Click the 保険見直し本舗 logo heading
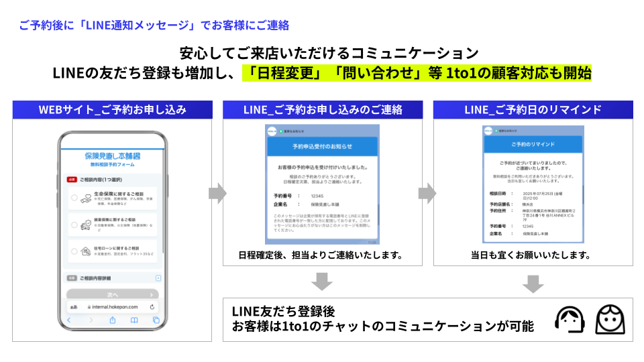This screenshot has width=644, height=362. pyautogui.click(x=113, y=156)
